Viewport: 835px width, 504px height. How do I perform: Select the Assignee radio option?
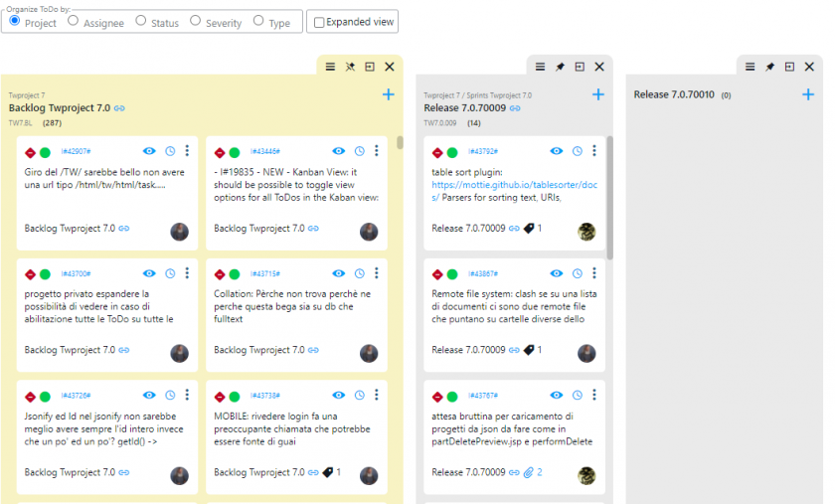tap(73, 21)
